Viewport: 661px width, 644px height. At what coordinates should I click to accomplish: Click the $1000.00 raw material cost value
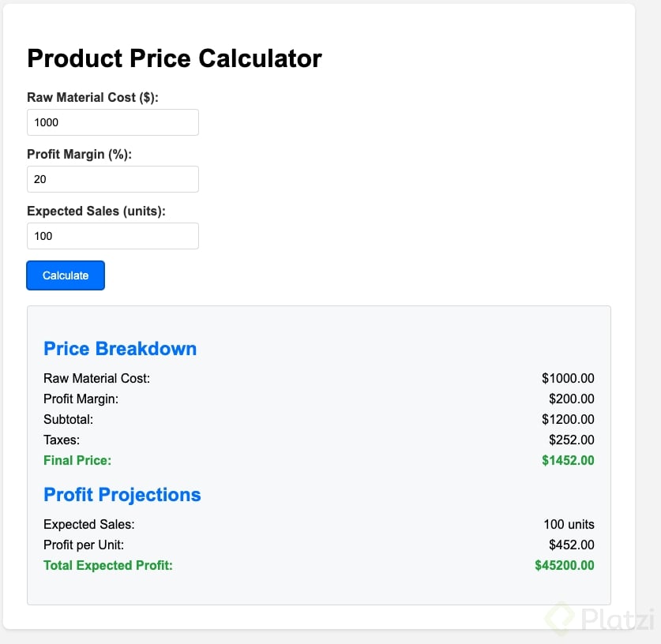(568, 378)
